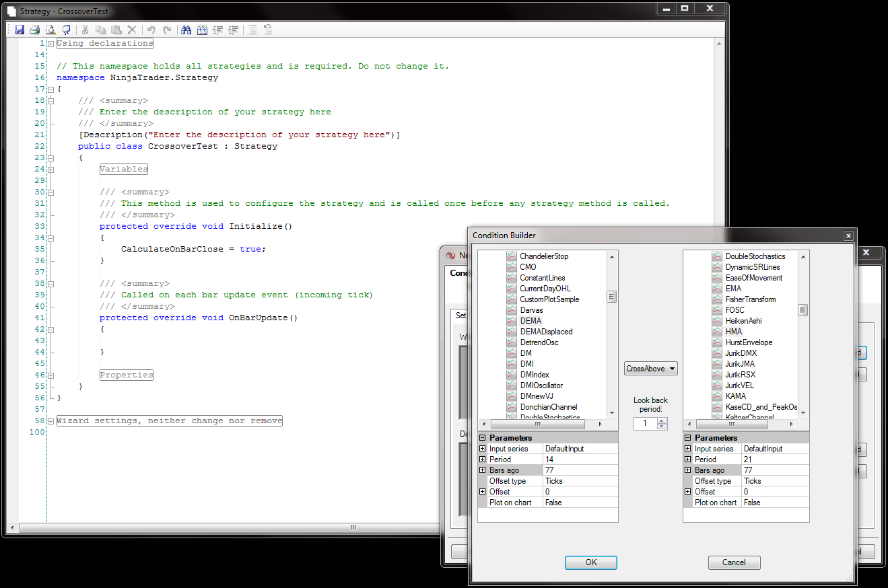Viewport: 888px width, 588px height.
Task: Collapse the right Parameters section
Action: point(687,438)
